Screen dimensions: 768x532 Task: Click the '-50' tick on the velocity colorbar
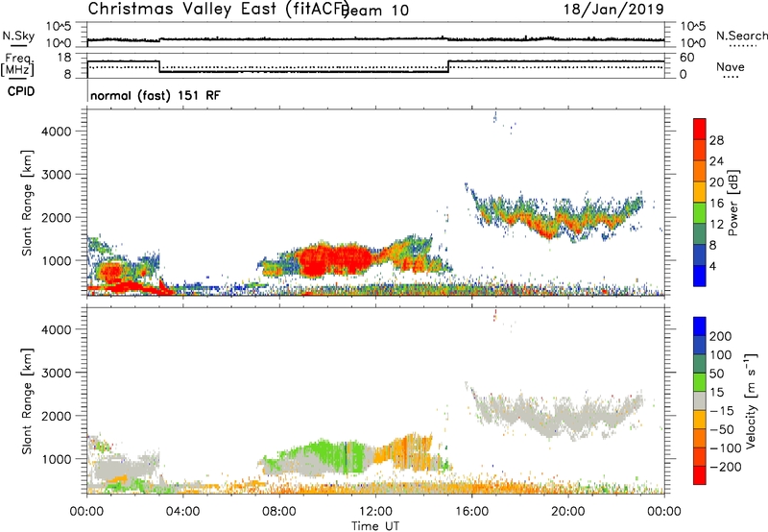coord(721,429)
